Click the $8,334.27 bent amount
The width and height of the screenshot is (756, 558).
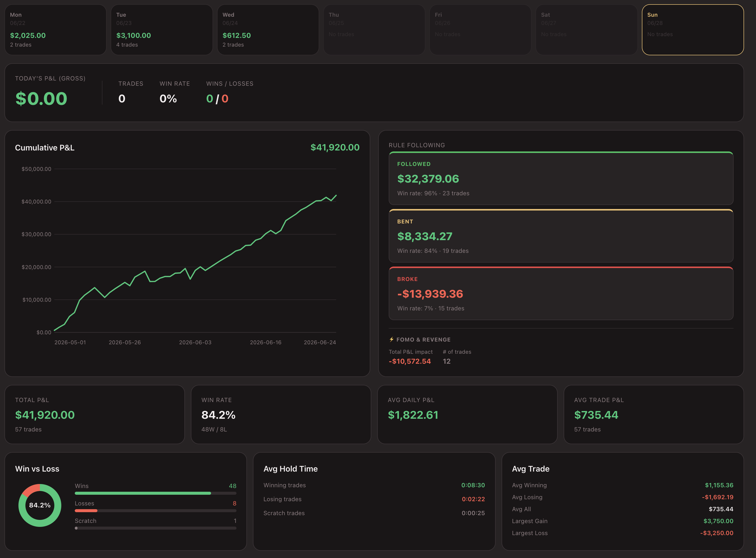(x=425, y=236)
